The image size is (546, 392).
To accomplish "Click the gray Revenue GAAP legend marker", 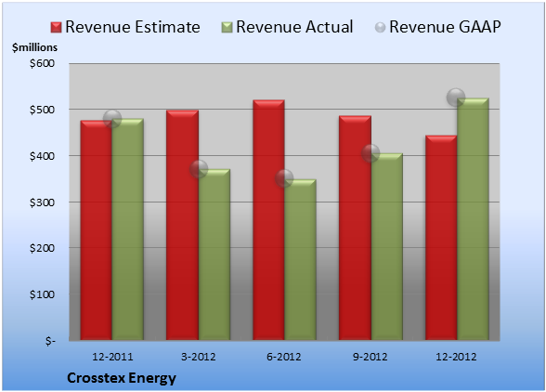I will [381, 28].
